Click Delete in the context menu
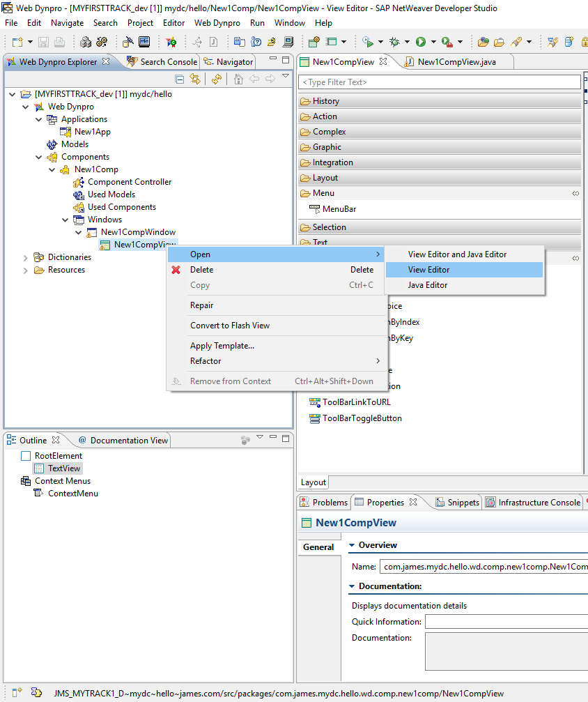The width and height of the screenshot is (588, 702). click(x=277, y=270)
